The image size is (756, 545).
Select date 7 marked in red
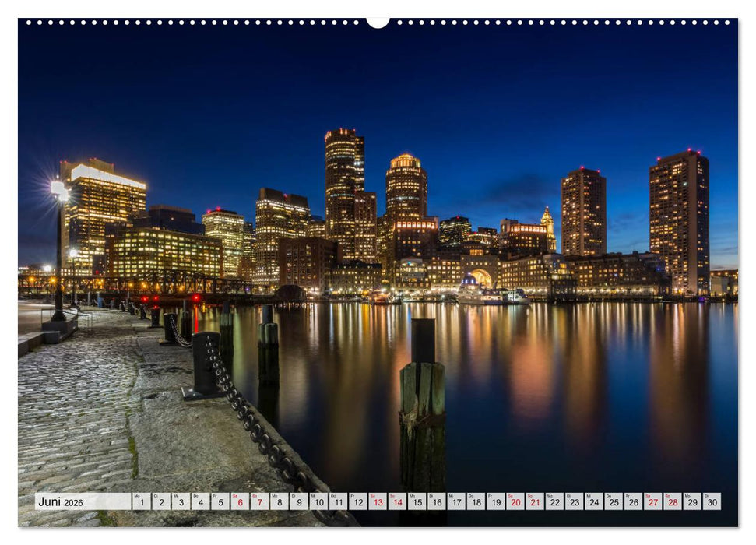click(259, 504)
